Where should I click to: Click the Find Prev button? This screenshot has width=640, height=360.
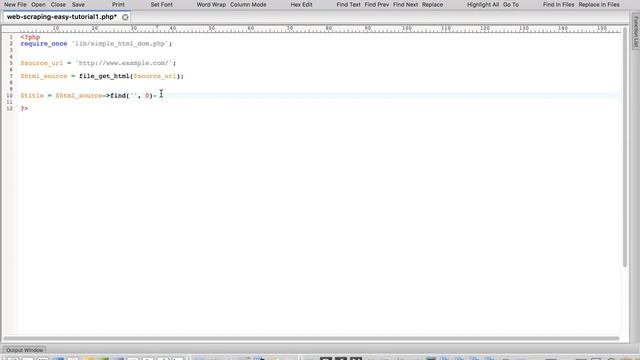coord(377,4)
